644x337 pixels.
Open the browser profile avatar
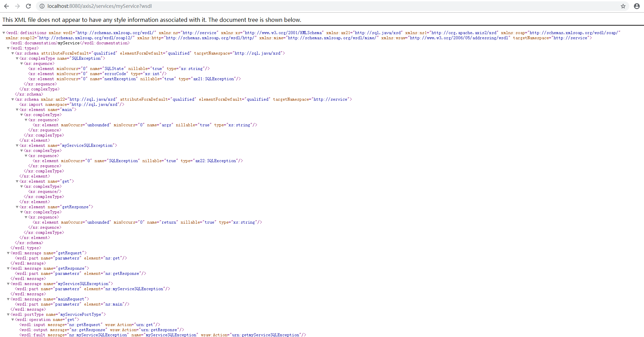point(636,6)
